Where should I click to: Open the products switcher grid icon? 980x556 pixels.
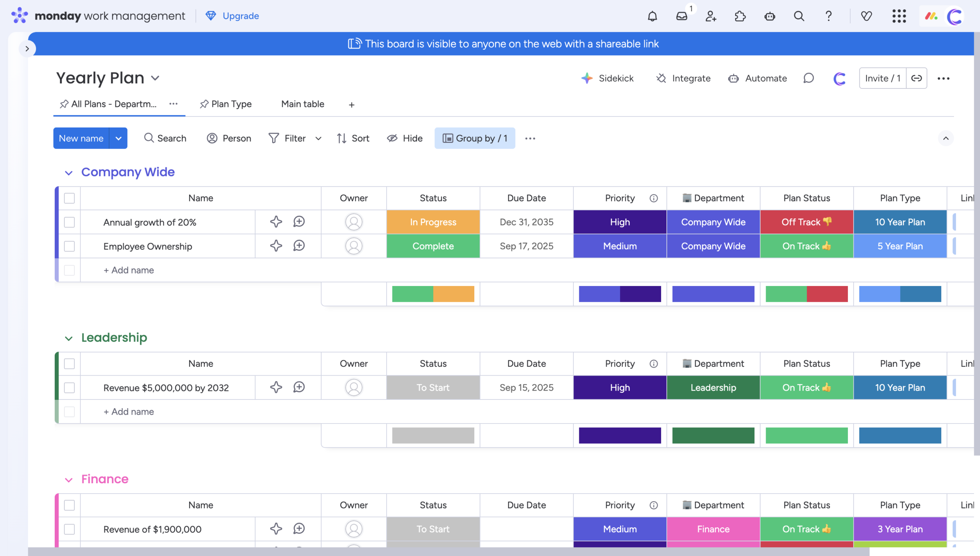click(x=899, y=16)
